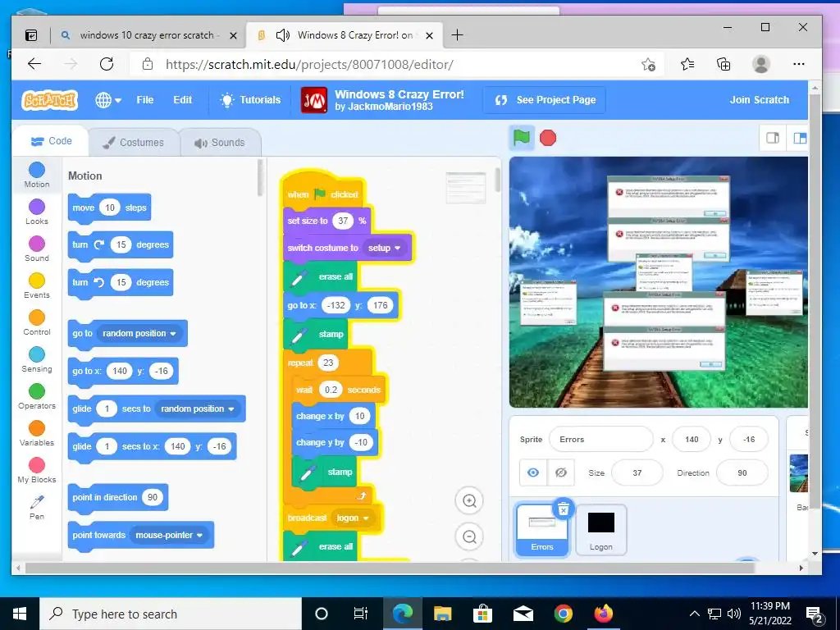Edit the sprite name field Errors
This screenshot has height=630, width=840.
601,440
